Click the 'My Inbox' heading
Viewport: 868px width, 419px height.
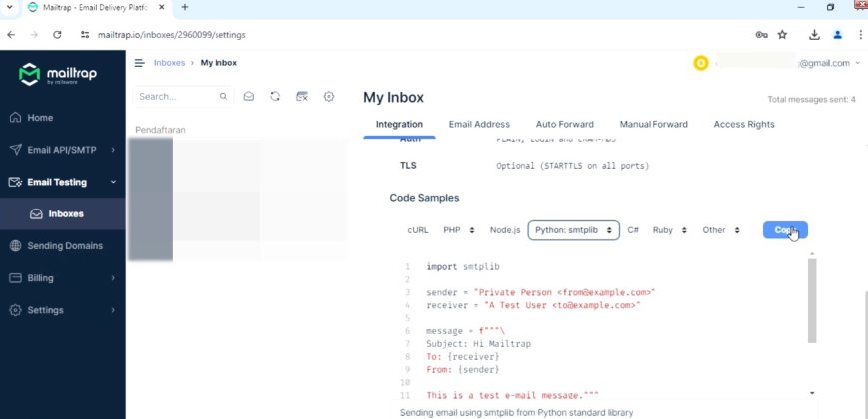[x=393, y=98]
